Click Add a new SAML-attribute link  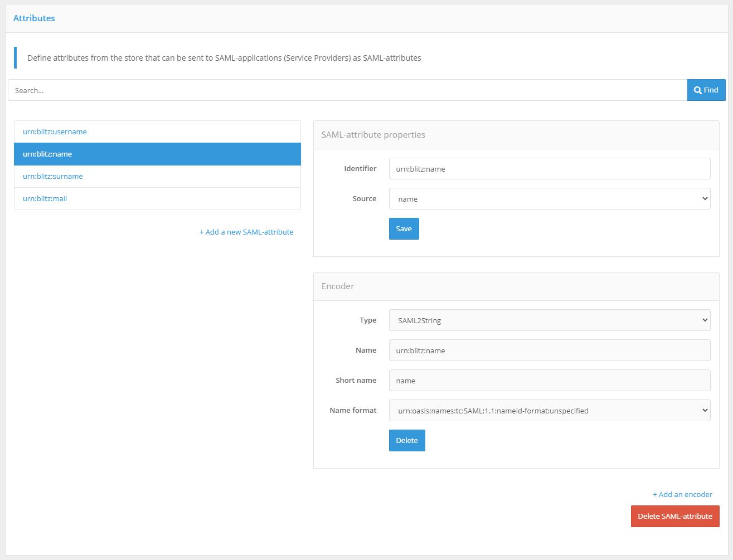pos(246,232)
